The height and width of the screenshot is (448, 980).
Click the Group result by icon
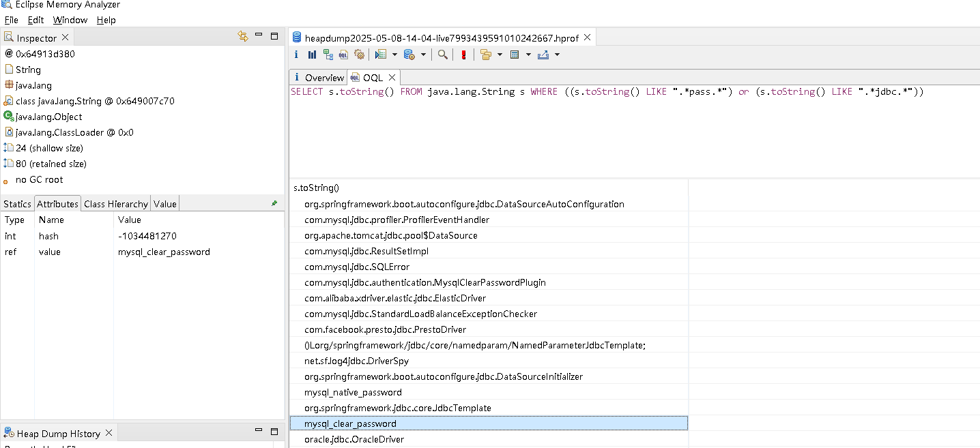pos(486,55)
